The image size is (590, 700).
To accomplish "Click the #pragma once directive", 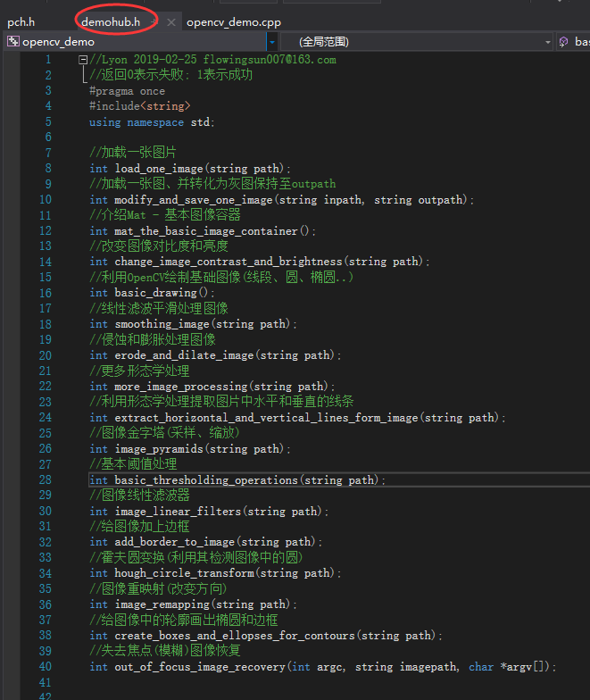I will [x=127, y=91].
